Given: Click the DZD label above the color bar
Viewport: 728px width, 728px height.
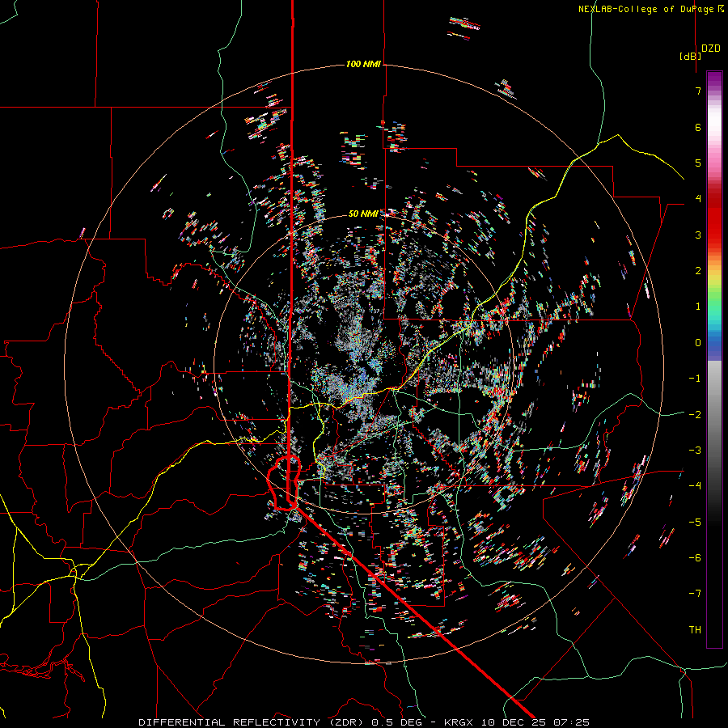Looking at the screenshot, I should click(x=711, y=49).
